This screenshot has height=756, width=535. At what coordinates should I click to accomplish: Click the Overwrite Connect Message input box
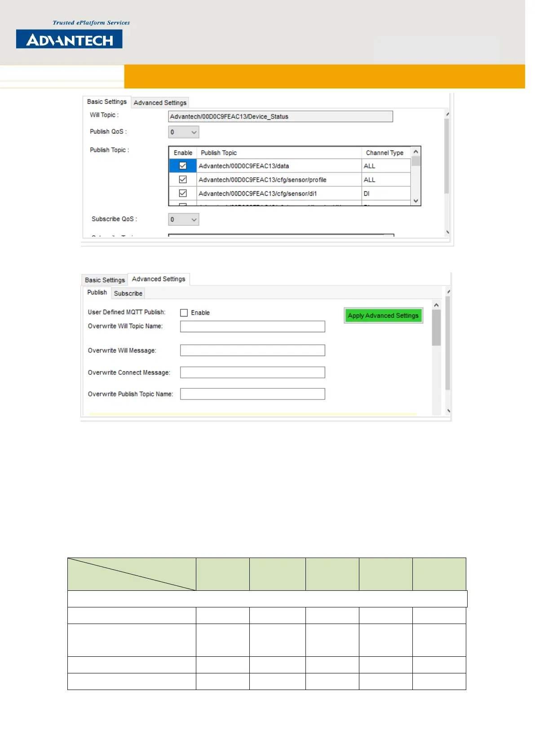[x=252, y=373]
